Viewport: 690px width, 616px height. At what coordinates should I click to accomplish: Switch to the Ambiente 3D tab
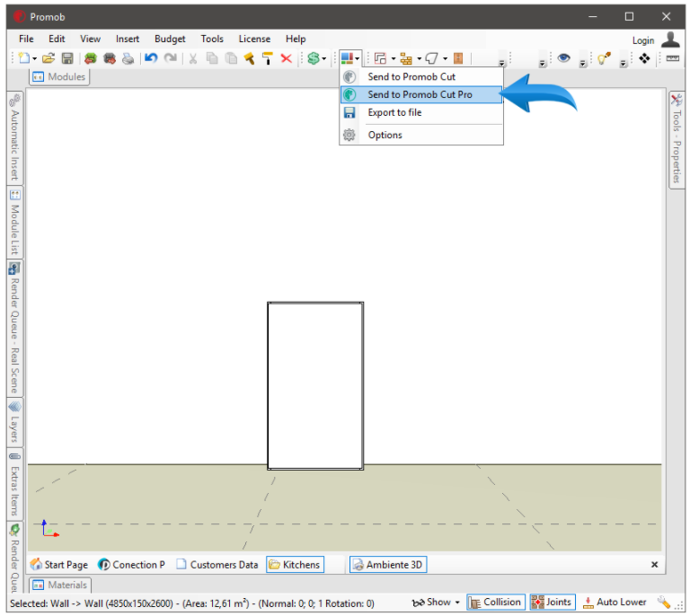click(x=388, y=565)
